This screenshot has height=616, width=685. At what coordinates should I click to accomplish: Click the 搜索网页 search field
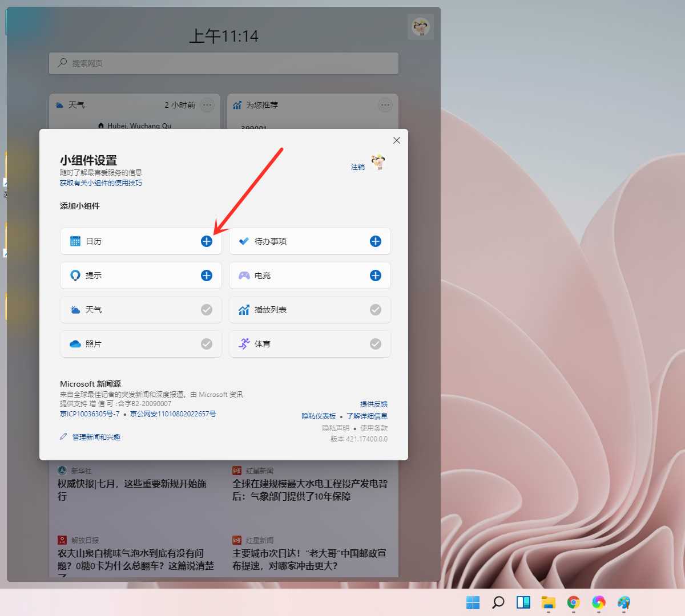[224, 63]
